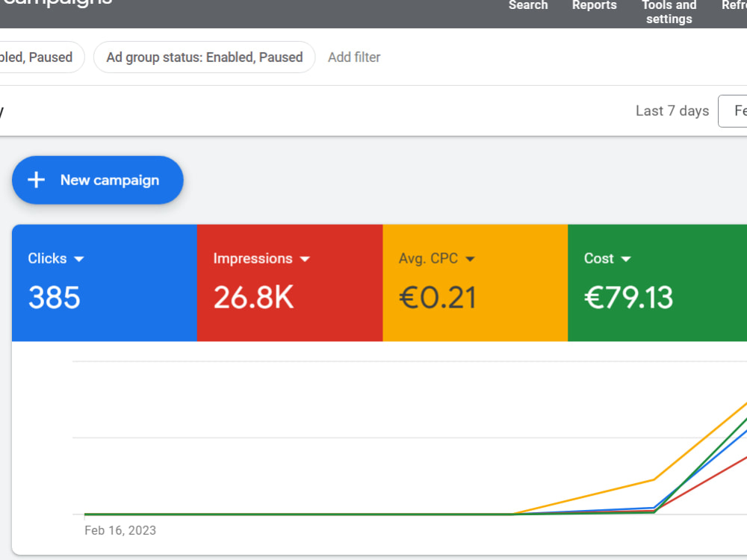
Task: Open Search in the top bar
Action: pos(528,6)
